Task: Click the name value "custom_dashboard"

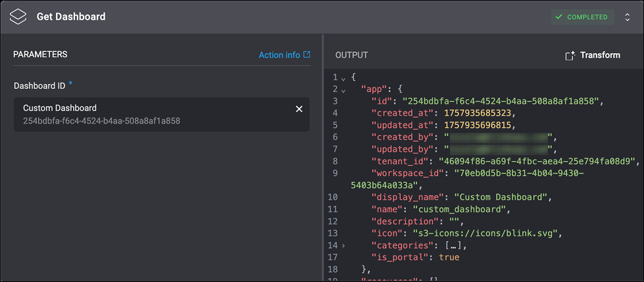Action: [461, 209]
